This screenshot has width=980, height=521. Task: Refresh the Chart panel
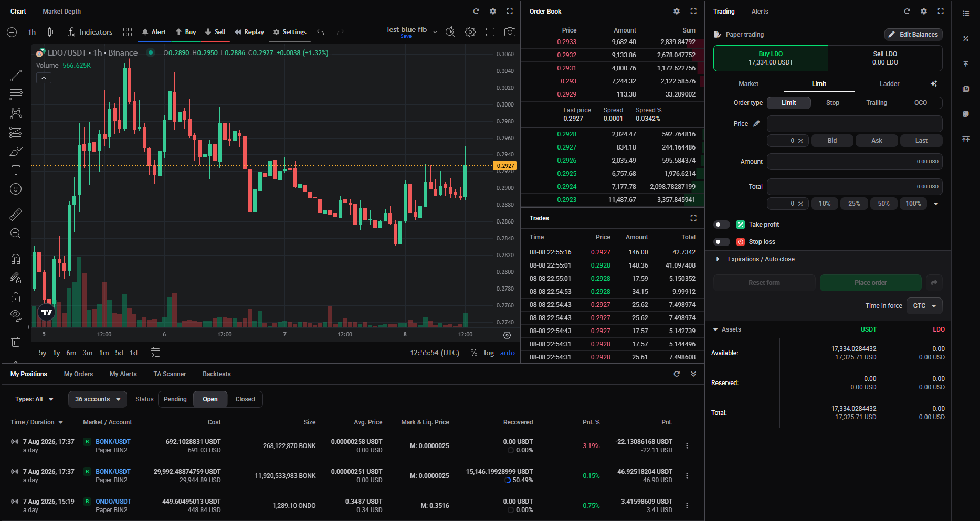click(x=476, y=11)
